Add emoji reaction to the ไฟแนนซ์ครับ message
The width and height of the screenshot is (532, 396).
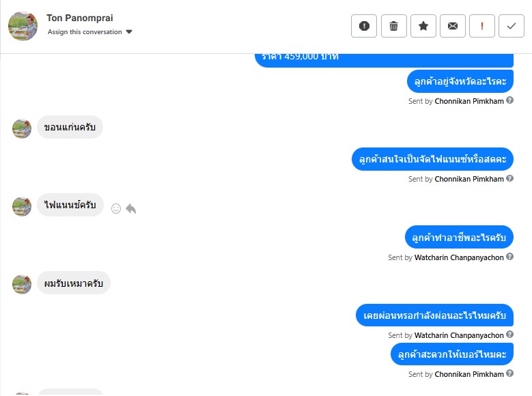click(116, 208)
